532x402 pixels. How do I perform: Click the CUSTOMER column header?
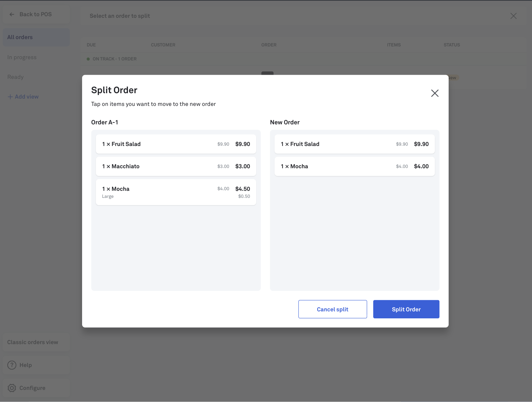(x=163, y=45)
